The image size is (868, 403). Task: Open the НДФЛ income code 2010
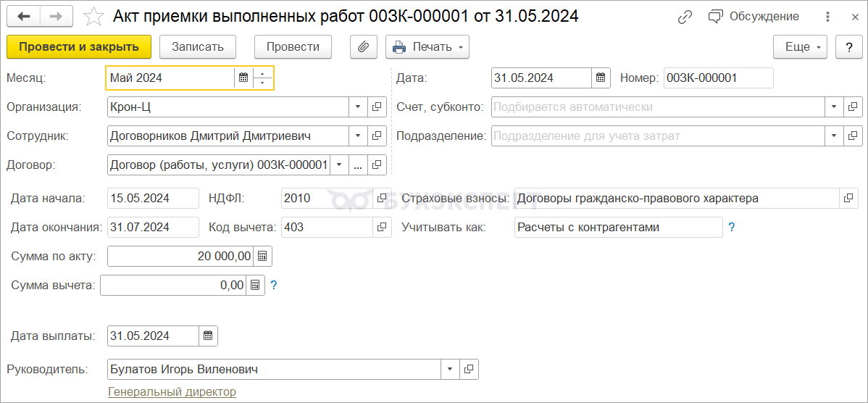(x=383, y=198)
